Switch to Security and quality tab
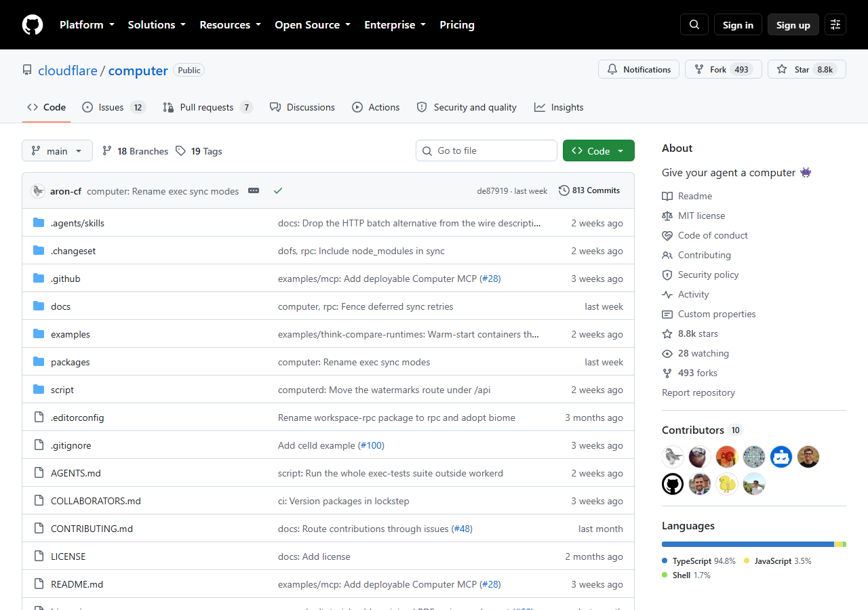The height and width of the screenshot is (610, 868). coord(467,107)
